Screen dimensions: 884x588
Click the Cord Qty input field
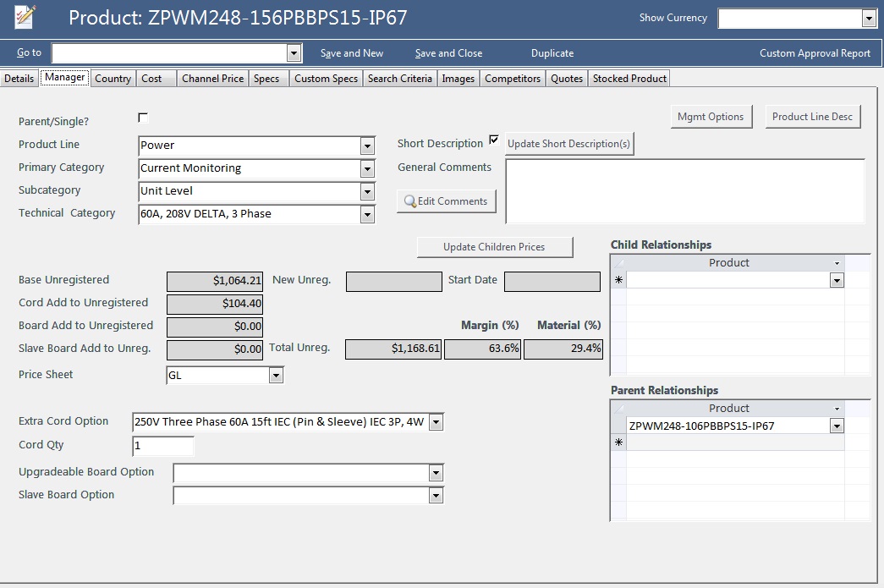[163, 446]
